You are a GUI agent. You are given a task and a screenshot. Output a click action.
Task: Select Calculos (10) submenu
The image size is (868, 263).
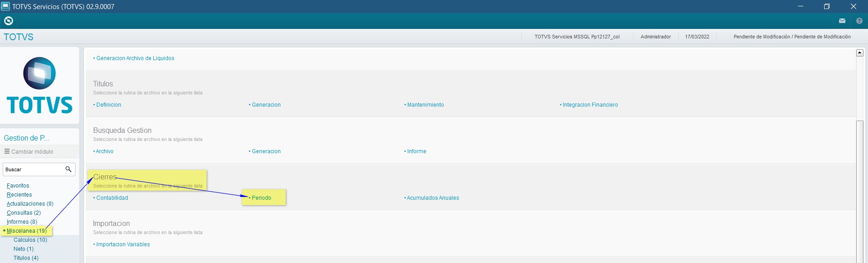30,240
